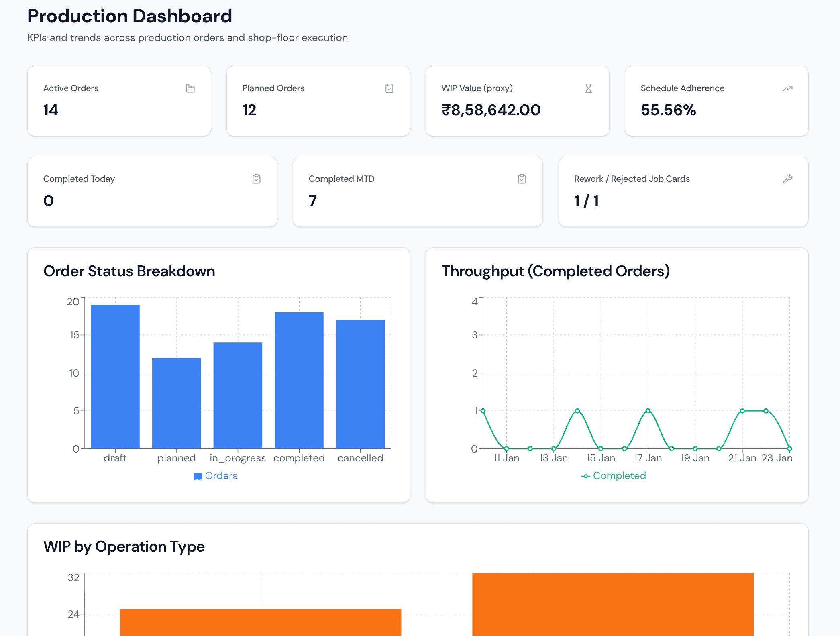Click the clipboard icon on Planned Orders card
This screenshot has width=840, height=636.
389,88
